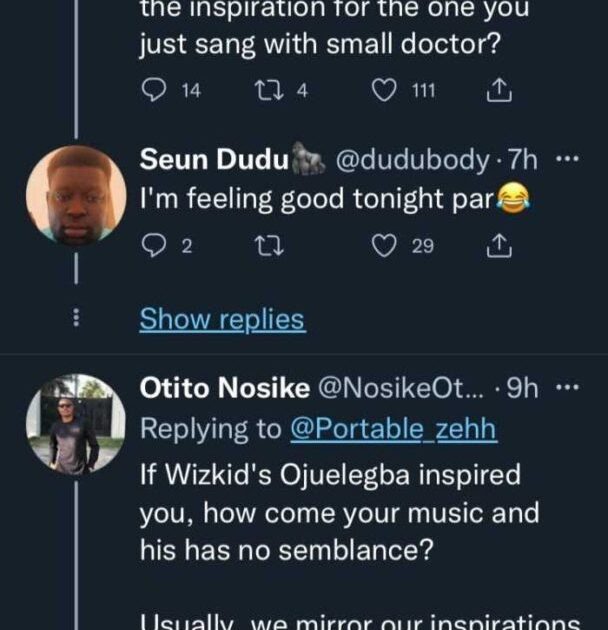Screen dimensions: 608x630
Task: Reply to Seun Dudu's tweet
Action: (x=153, y=247)
